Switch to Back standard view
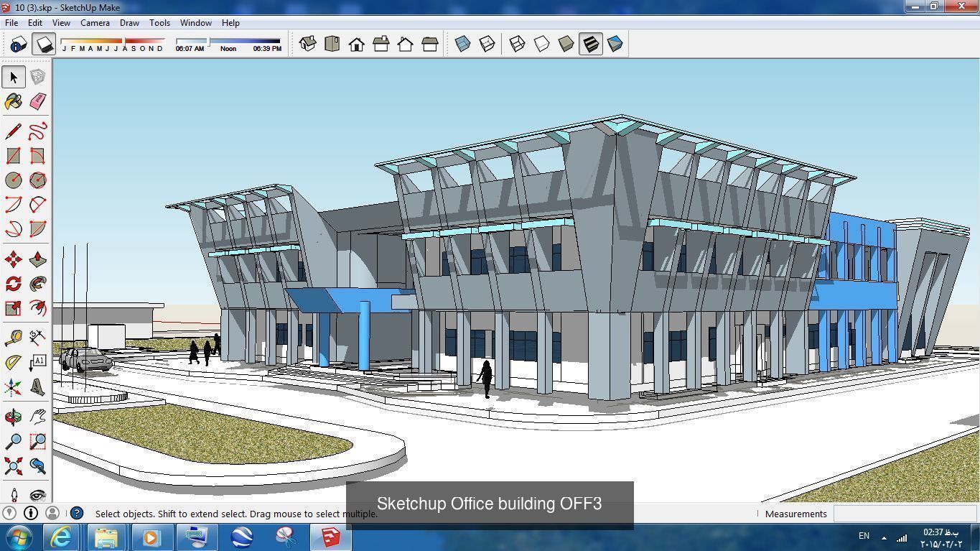 pos(405,44)
